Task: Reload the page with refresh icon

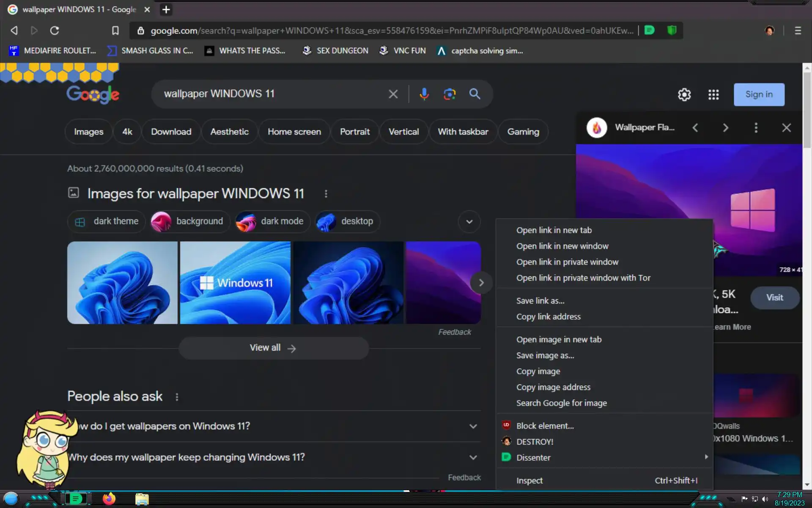Action: coord(55,30)
